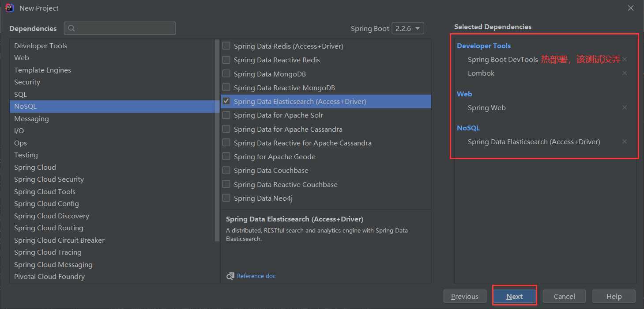Select Spring Cloud Config category
This screenshot has height=309, width=644.
pos(112,204)
